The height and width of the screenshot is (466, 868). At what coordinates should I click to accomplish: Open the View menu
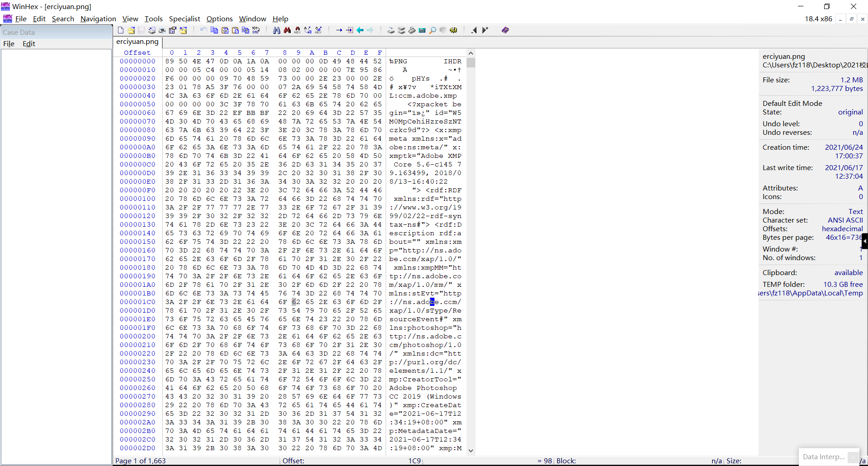pos(130,19)
